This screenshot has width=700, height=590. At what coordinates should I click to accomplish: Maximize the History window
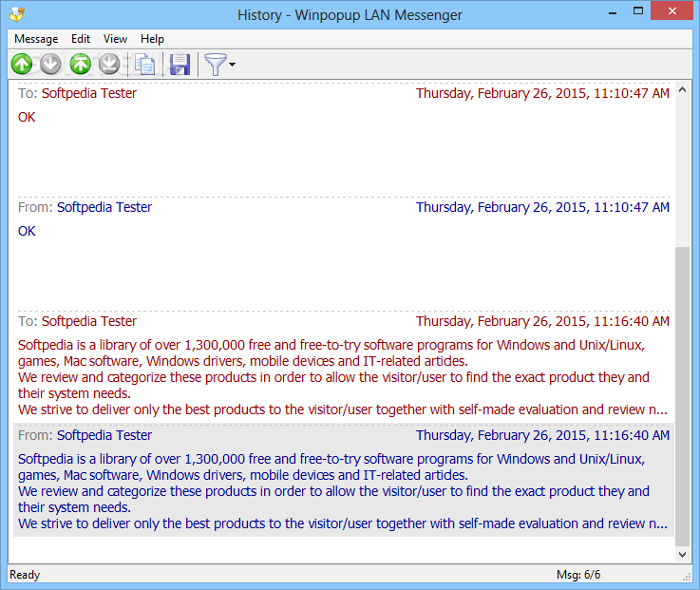638,11
